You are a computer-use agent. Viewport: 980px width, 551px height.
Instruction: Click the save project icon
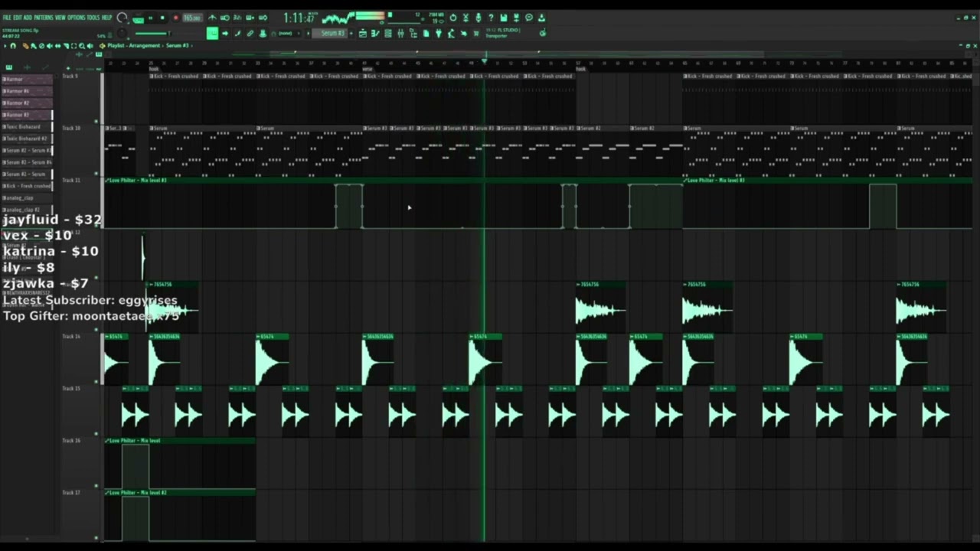pos(504,18)
